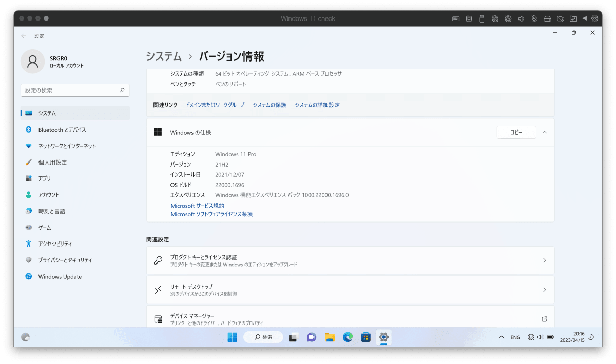Click the volume icon in system tray
The image size is (616, 364).
coord(540,337)
